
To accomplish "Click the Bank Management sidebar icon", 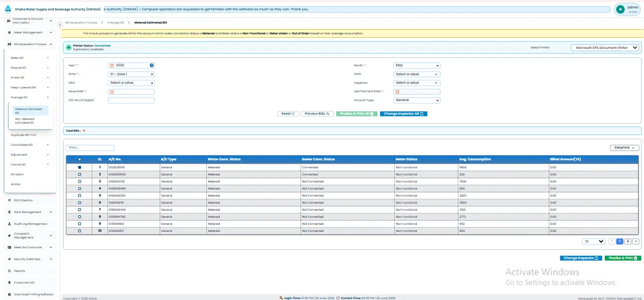I will [x=9, y=212].
